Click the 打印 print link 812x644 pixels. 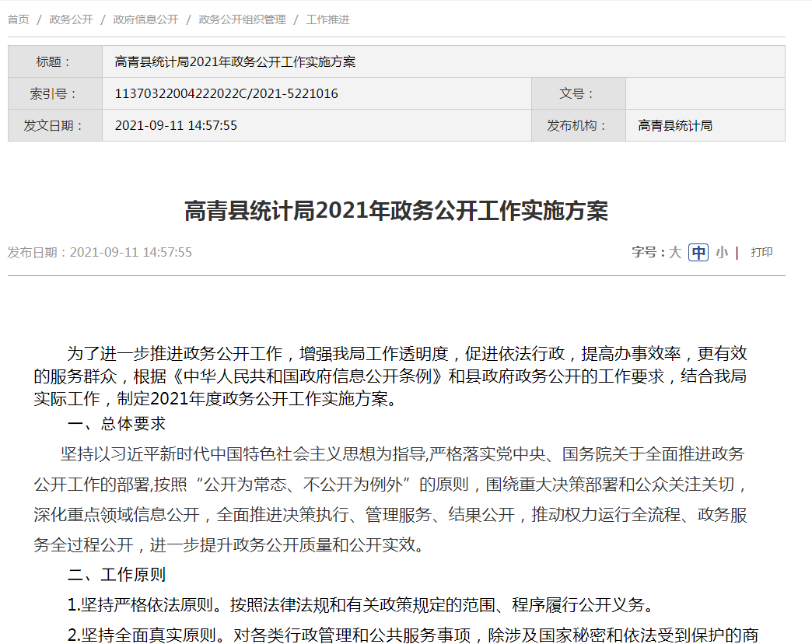point(761,252)
